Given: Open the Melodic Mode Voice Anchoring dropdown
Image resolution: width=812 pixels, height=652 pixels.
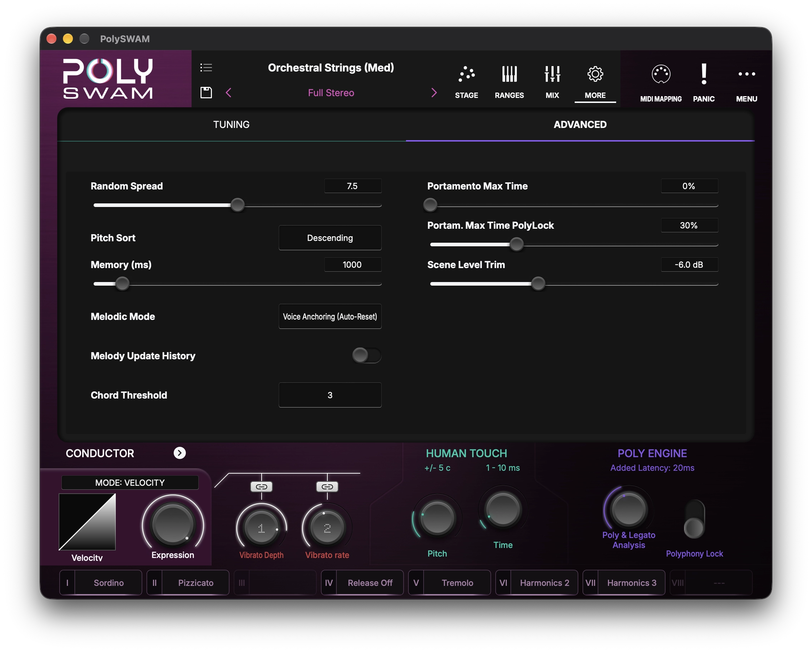Looking at the screenshot, I should click(330, 316).
